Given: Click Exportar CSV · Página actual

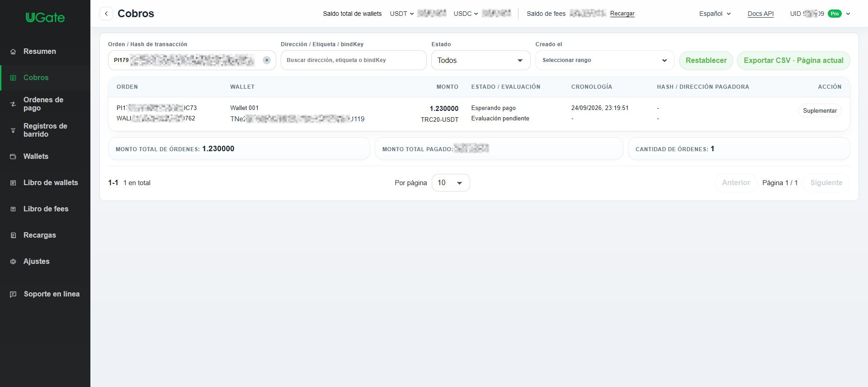Looking at the screenshot, I should click(793, 60).
